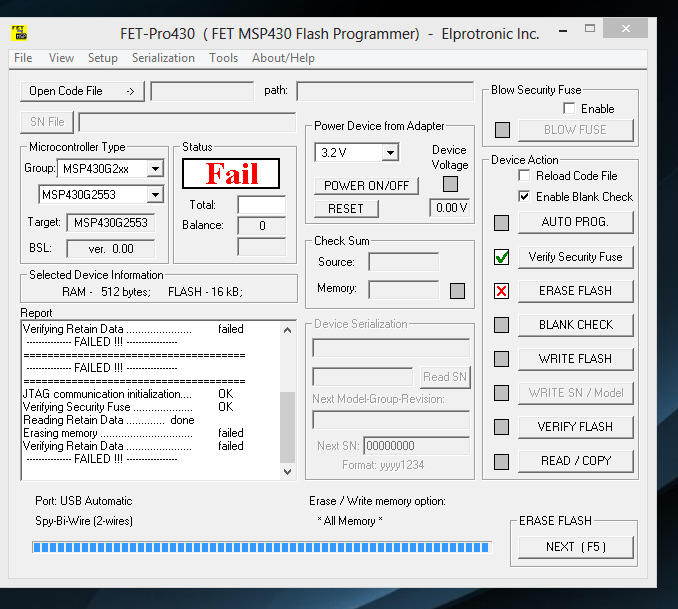The width and height of the screenshot is (678, 609).
Task: Open the microcontroller Group dropdown
Action: (x=155, y=168)
